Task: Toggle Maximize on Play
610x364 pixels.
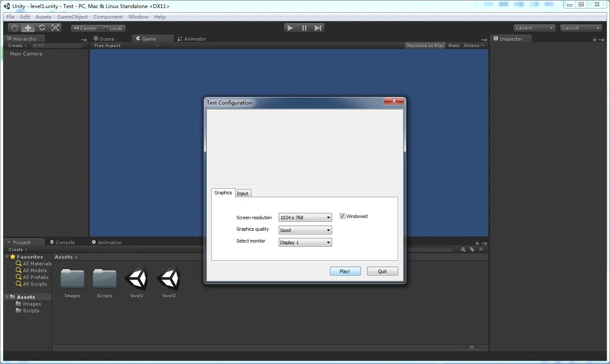Action: [425, 46]
